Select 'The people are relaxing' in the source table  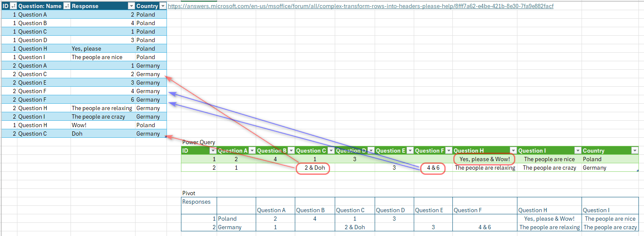pyautogui.click(x=102, y=108)
